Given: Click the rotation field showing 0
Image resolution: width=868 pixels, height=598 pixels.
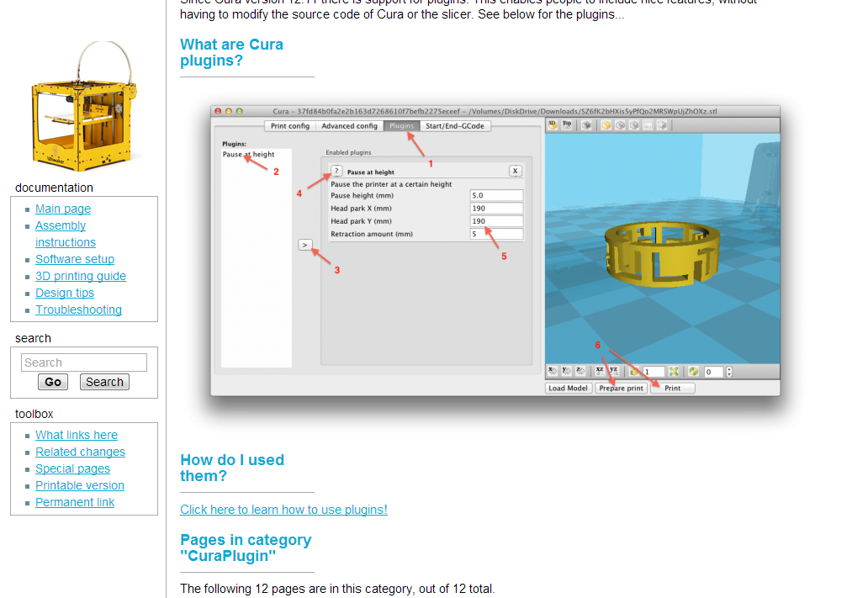Looking at the screenshot, I should [713, 372].
